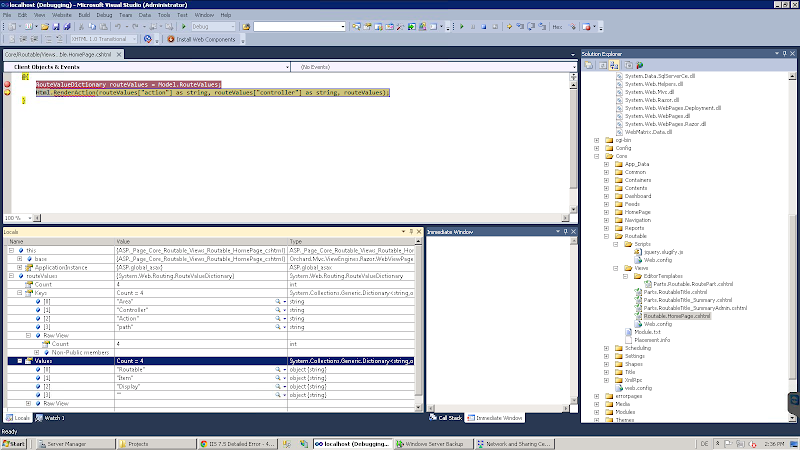Select Routable.HomePage.cshtml in Solution Explorer

[677, 316]
